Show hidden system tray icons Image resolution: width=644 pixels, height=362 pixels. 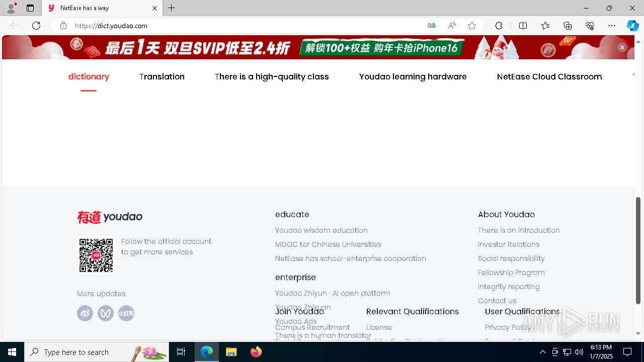coord(542,352)
